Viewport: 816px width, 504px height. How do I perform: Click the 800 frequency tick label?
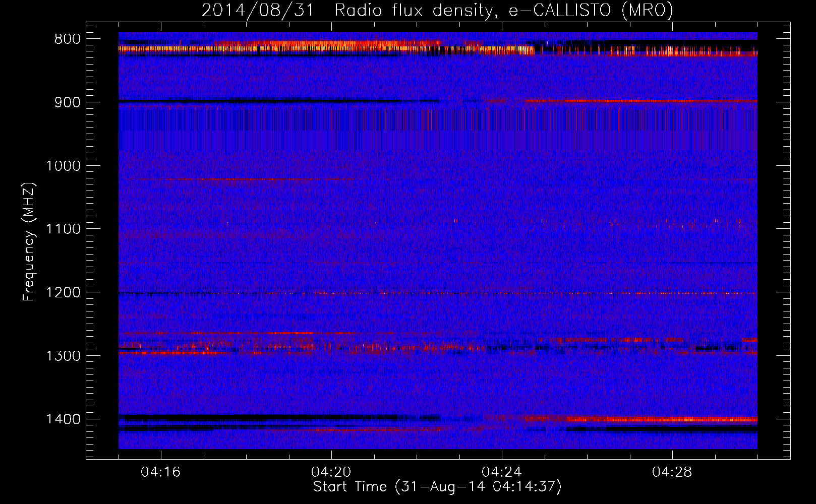click(67, 39)
